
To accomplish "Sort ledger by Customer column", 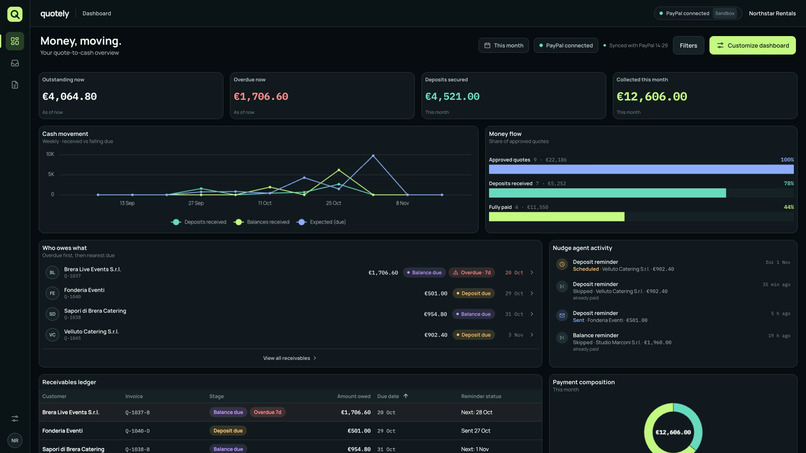I will click(x=54, y=396).
